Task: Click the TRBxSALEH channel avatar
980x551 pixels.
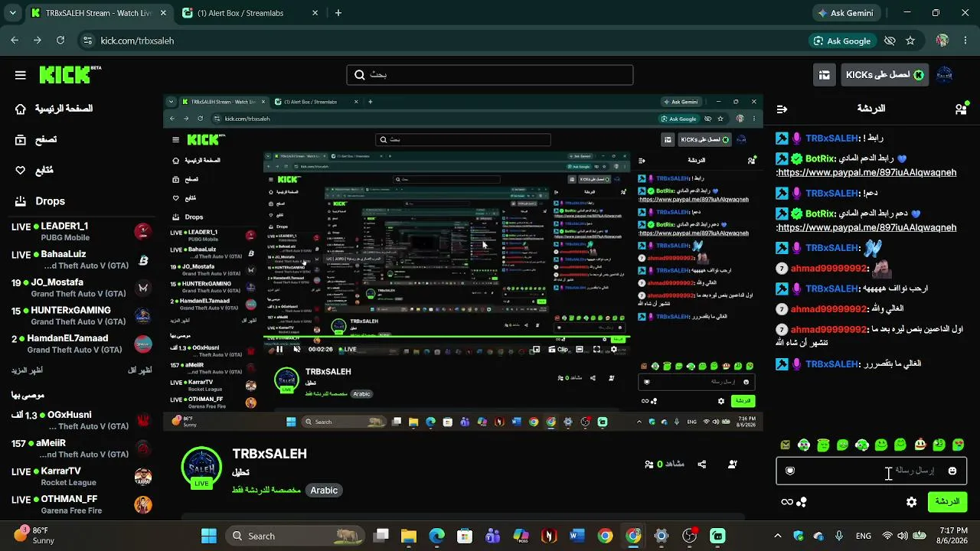Action: tap(201, 467)
